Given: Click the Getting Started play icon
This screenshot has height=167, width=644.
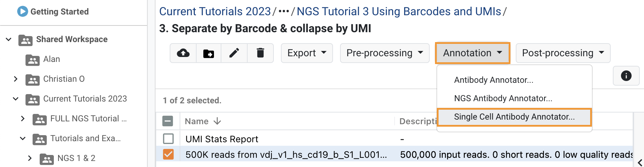Looking at the screenshot, I should 22,11.
